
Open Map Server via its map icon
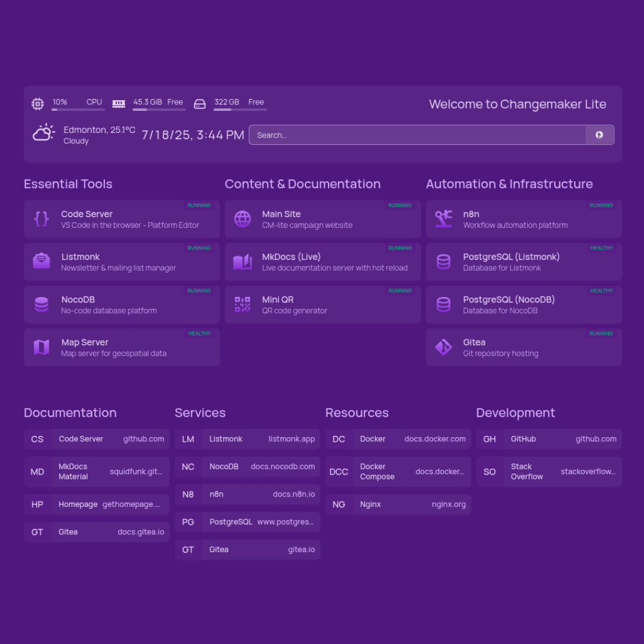(x=41, y=347)
